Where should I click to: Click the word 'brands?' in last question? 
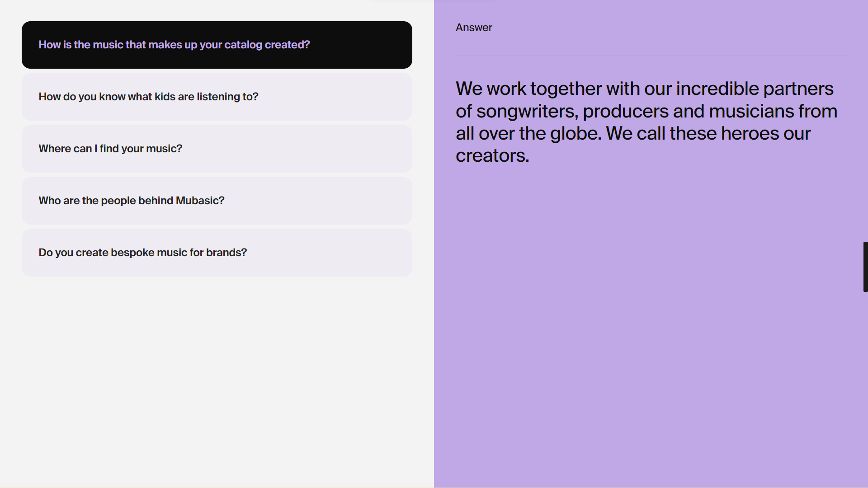(x=226, y=253)
